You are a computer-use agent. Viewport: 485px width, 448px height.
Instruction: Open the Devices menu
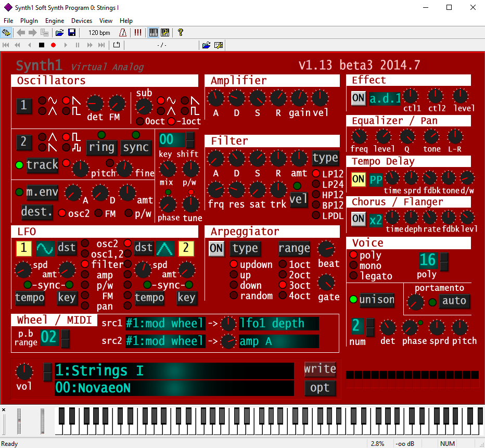(82, 21)
